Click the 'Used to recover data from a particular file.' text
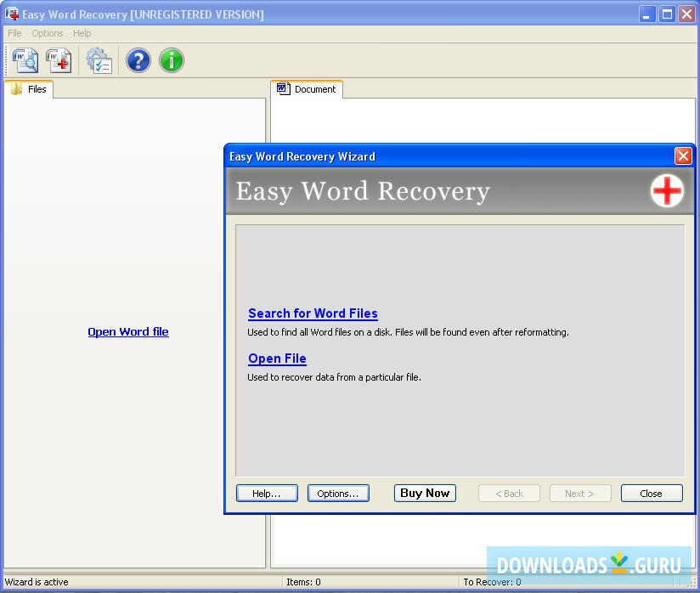The height and width of the screenshot is (593, 700). pos(335,377)
